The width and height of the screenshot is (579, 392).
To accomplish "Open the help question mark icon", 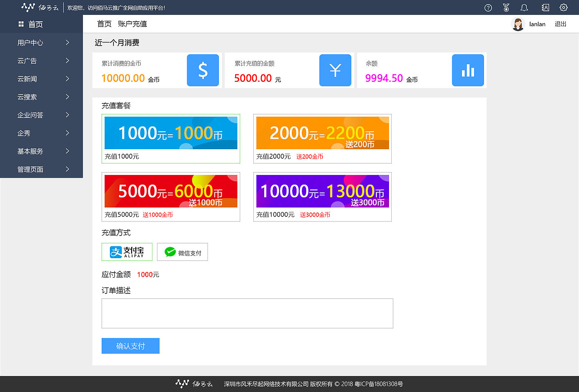I will pyautogui.click(x=488, y=7).
